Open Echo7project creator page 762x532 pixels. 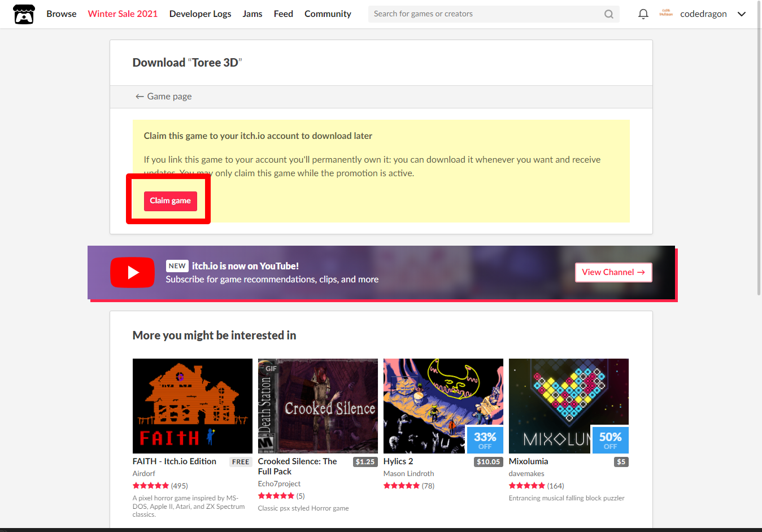[x=279, y=484]
